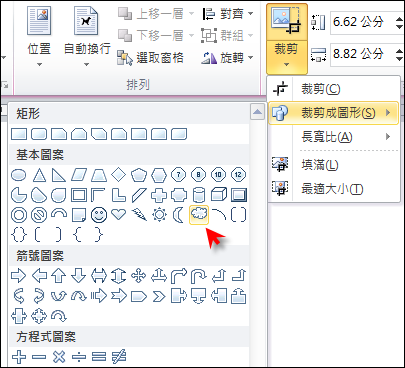The image size is (405, 368).
Task: Select the cloud shape in Basic Shapes
Action: click(199, 215)
